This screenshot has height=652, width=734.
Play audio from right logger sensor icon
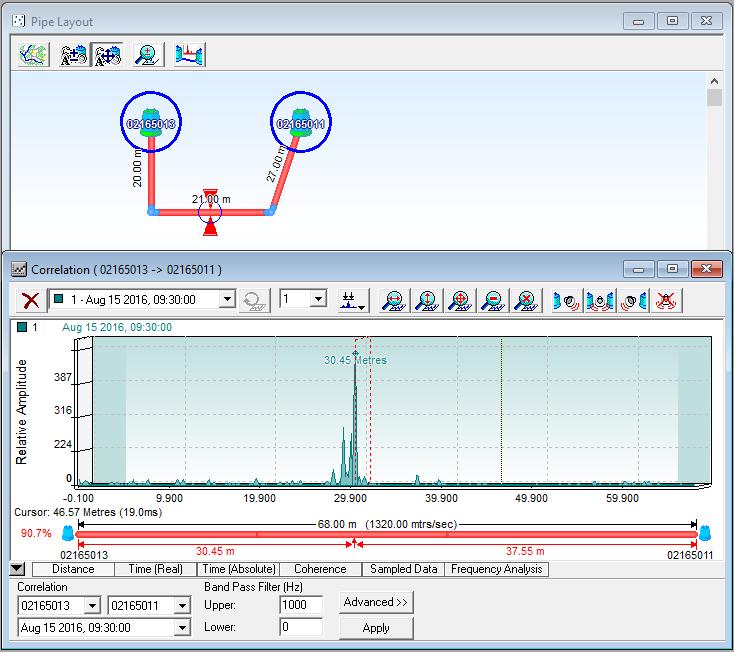pos(633,300)
